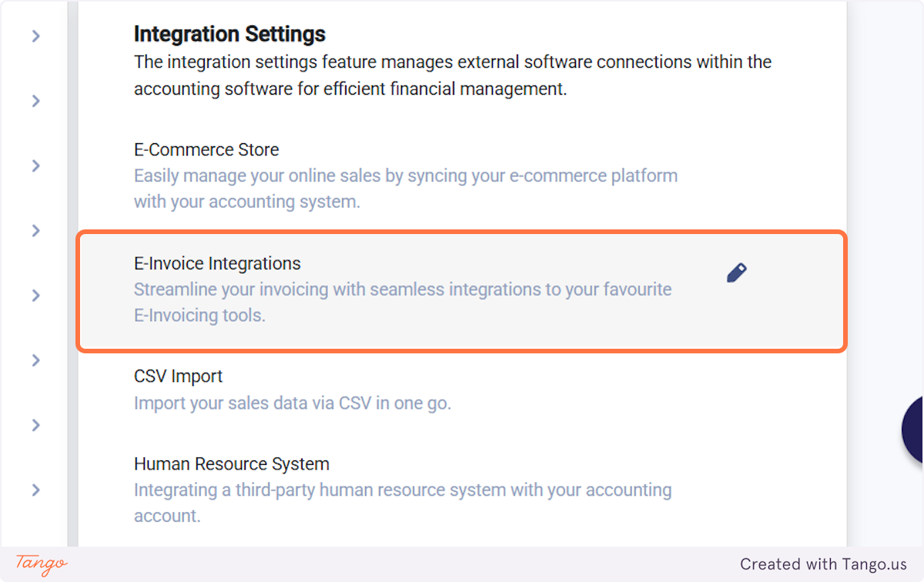Image resolution: width=924 pixels, height=582 pixels.
Task: Expand the fifth sidebar chevron from top
Action: 35,295
